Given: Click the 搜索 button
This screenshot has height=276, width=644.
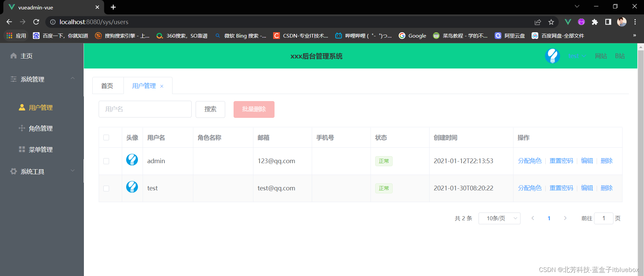Looking at the screenshot, I should pyautogui.click(x=210, y=109).
